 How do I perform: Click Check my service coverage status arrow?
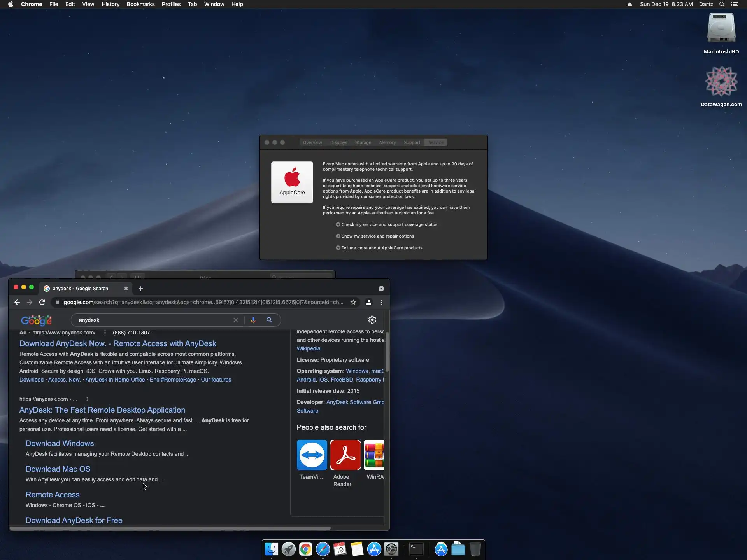click(338, 224)
